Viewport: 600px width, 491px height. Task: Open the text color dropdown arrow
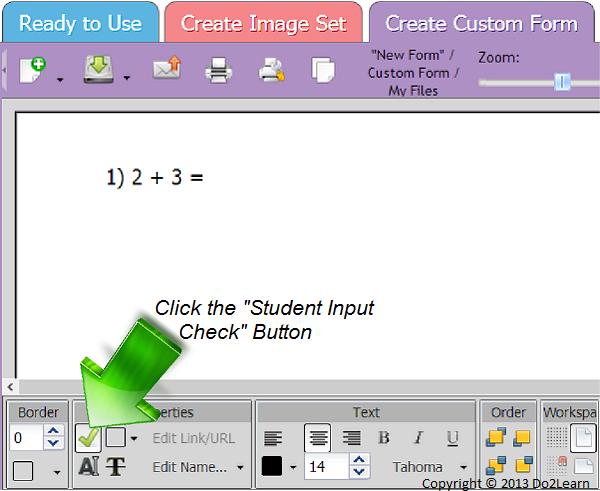pyautogui.click(x=293, y=467)
